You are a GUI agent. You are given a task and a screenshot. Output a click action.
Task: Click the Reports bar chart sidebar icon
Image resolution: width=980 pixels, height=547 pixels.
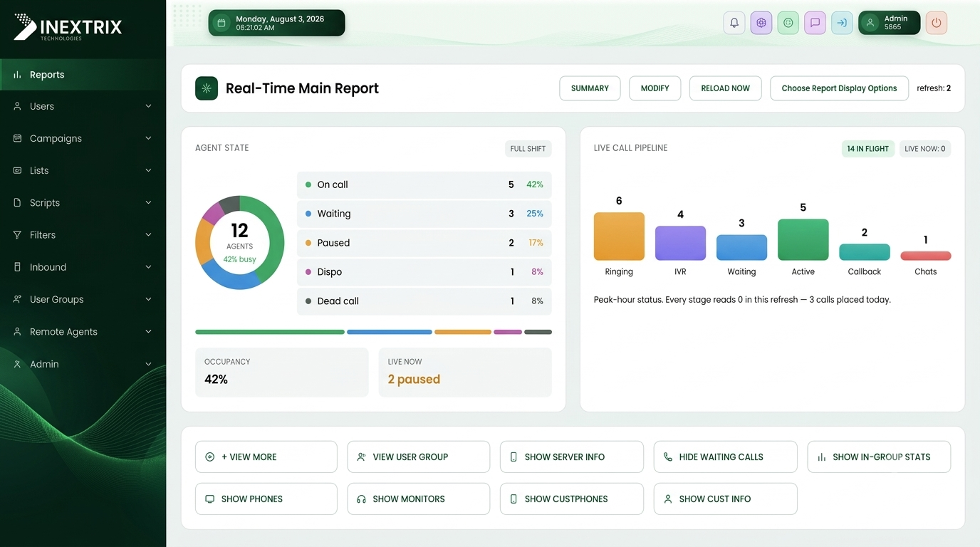pos(17,75)
